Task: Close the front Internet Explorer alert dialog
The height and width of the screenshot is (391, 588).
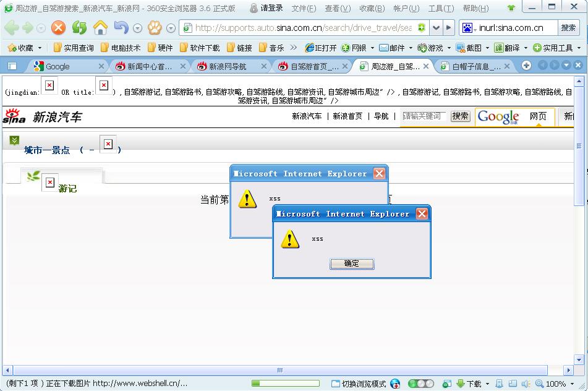Action: pyautogui.click(x=422, y=214)
